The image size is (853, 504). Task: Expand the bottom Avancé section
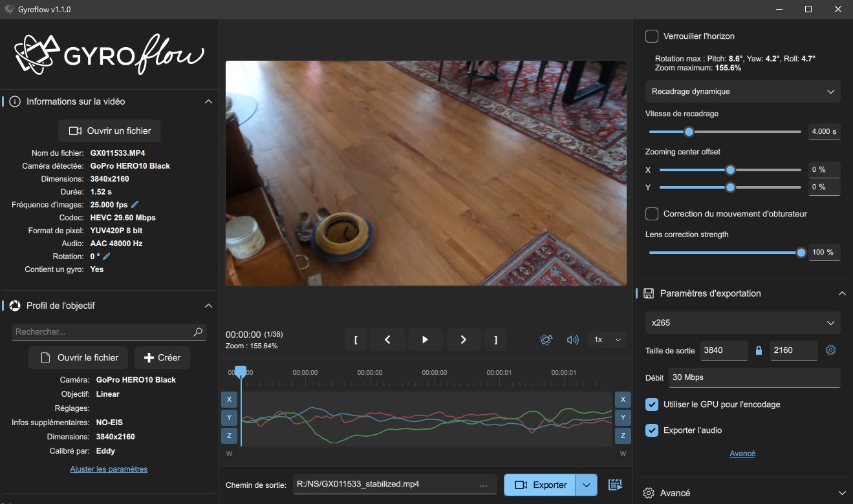842,493
